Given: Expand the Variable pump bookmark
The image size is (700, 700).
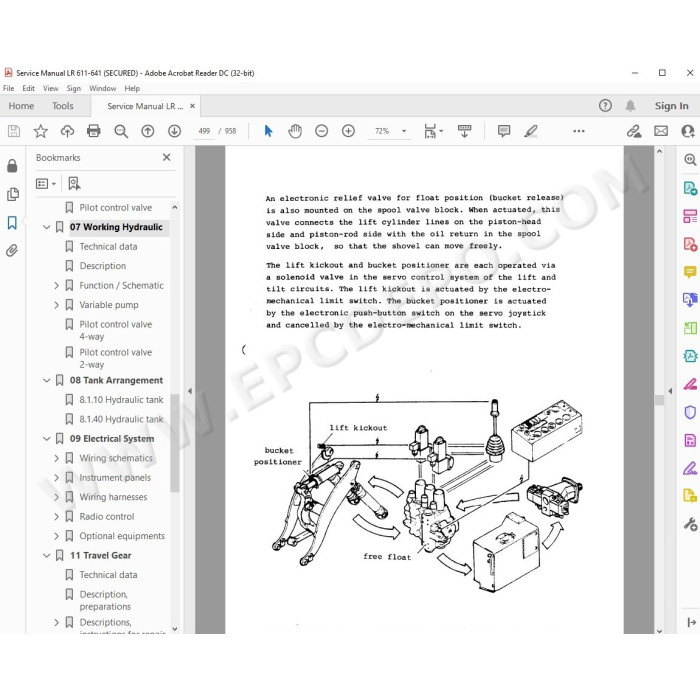Looking at the screenshot, I should tap(56, 305).
